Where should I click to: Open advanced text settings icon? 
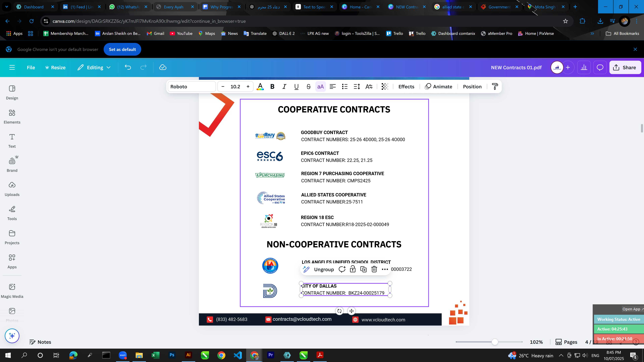coord(369,87)
